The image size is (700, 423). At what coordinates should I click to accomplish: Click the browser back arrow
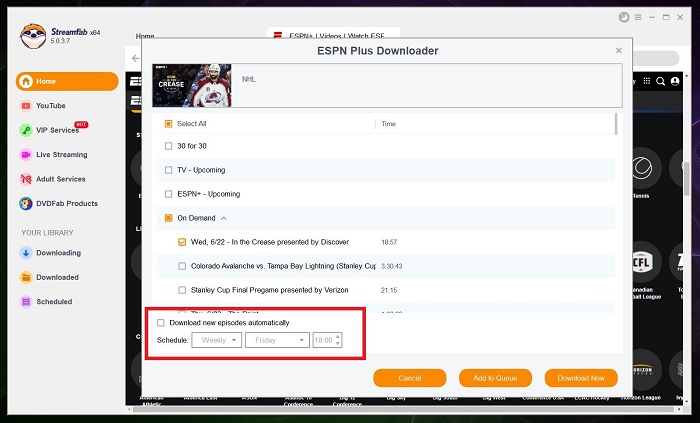point(135,58)
